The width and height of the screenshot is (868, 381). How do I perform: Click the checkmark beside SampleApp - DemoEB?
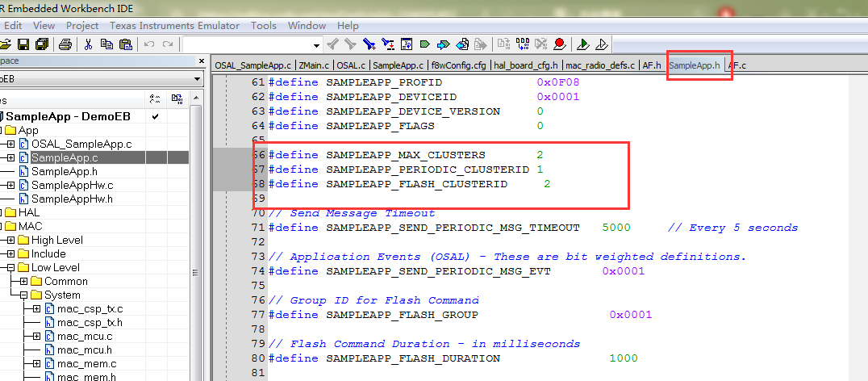point(155,117)
